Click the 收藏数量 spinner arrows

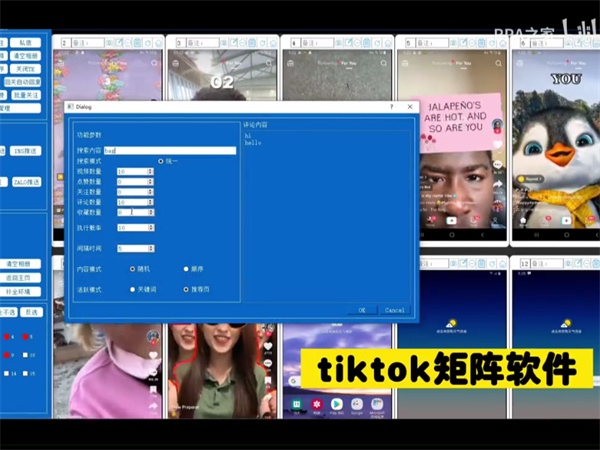pos(151,212)
